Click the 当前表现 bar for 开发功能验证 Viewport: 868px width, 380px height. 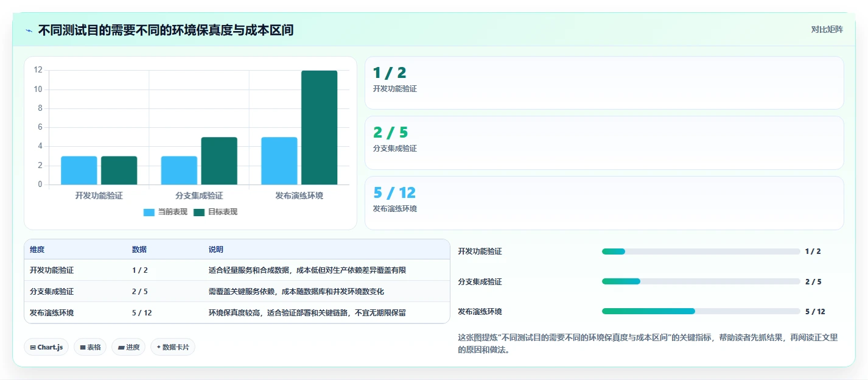(x=79, y=171)
